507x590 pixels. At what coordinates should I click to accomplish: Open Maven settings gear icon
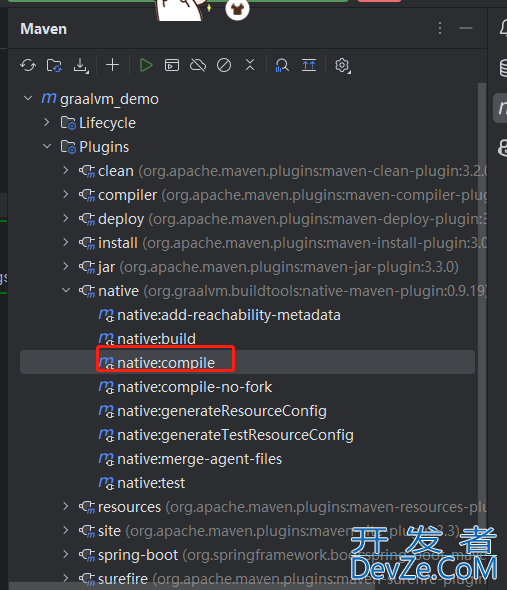(343, 65)
